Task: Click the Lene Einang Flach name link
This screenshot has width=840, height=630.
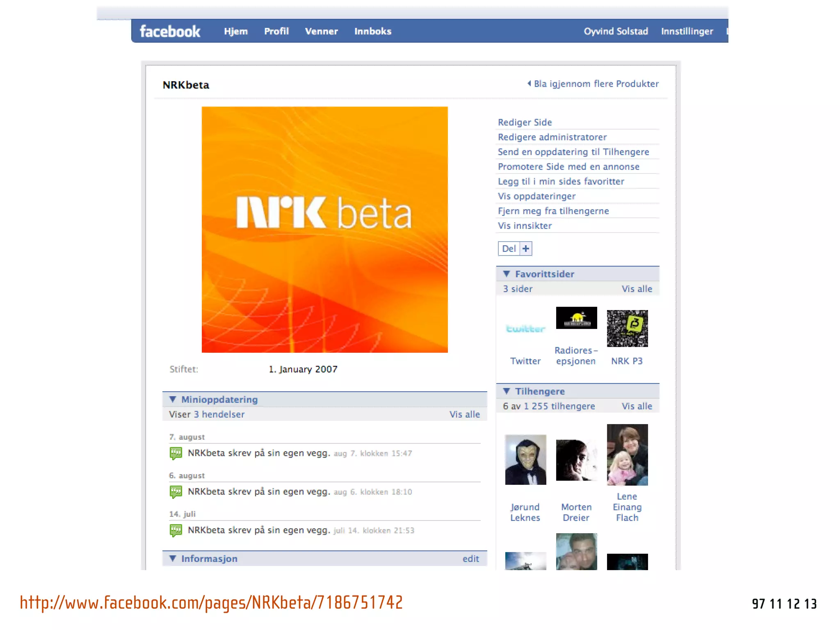Action: (627, 507)
